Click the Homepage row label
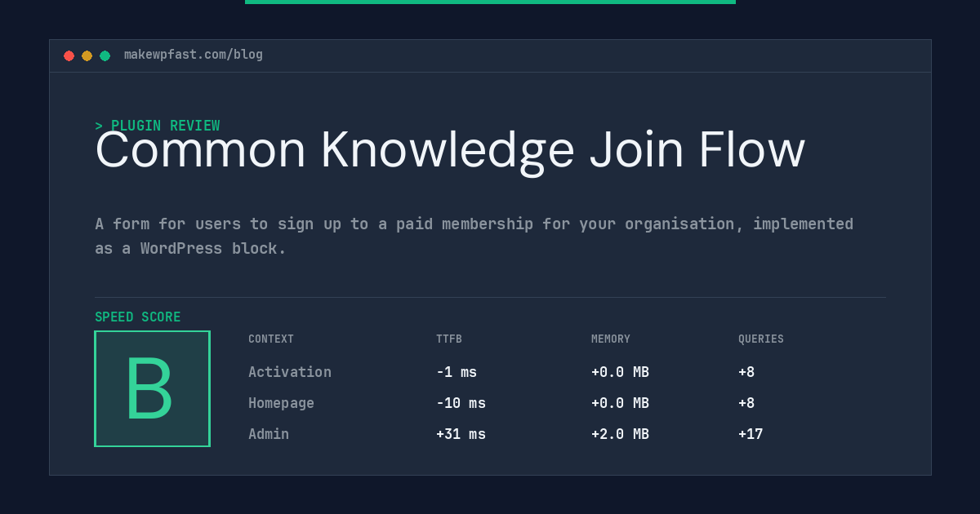Screen dimensions: 980x514 click(281, 403)
